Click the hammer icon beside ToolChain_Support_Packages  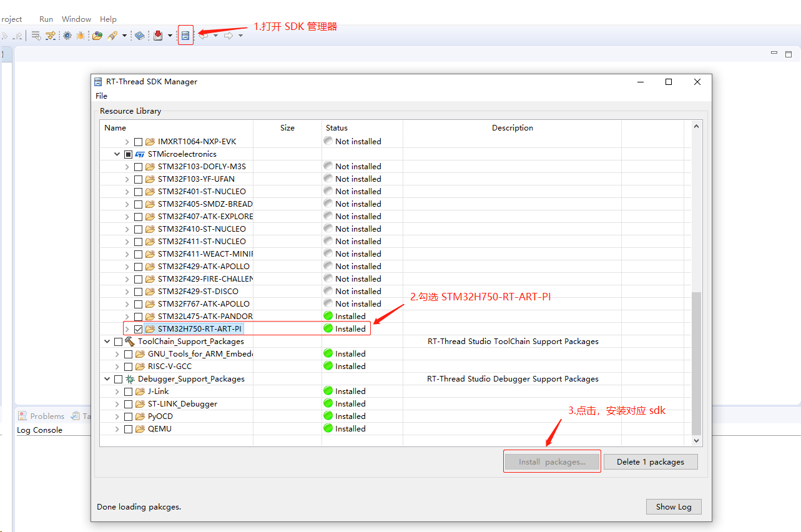pos(130,342)
